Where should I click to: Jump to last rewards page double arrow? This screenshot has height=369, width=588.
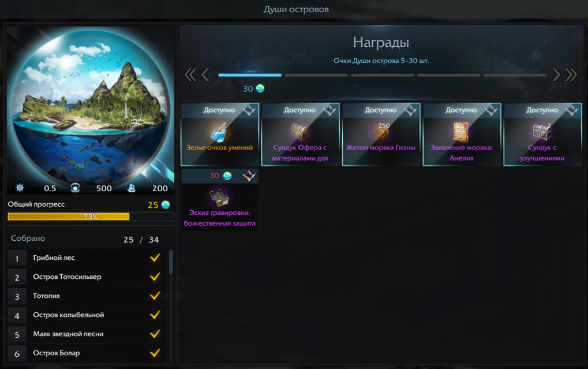coord(571,74)
